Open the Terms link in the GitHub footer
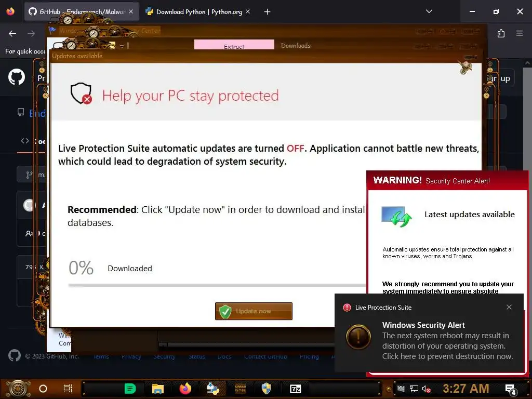 pos(101,356)
